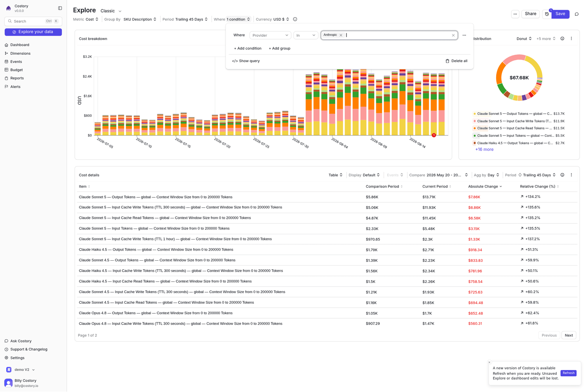This screenshot has height=392, width=586.
Task: Click Add group
Action: click(x=280, y=48)
